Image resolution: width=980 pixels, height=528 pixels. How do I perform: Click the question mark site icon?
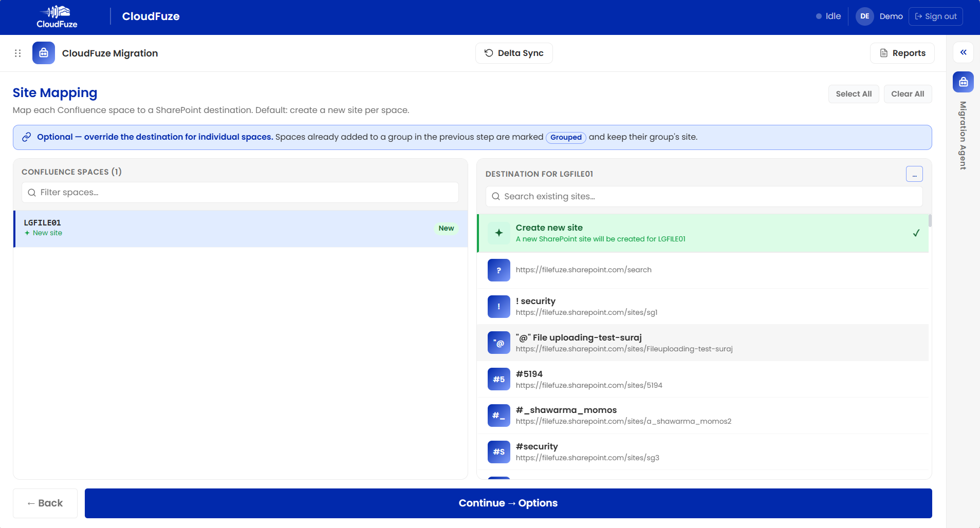(x=498, y=270)
